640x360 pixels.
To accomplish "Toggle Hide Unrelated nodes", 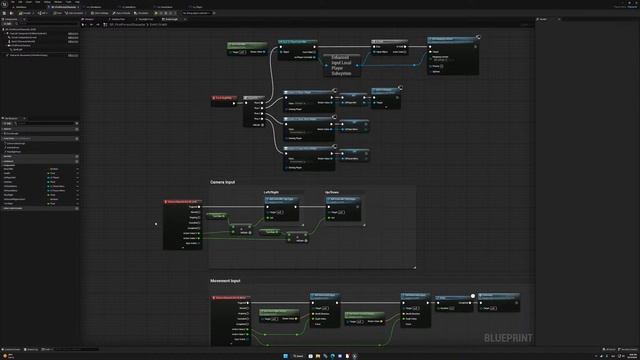I will pyautogui.click(x=75, y=13).
